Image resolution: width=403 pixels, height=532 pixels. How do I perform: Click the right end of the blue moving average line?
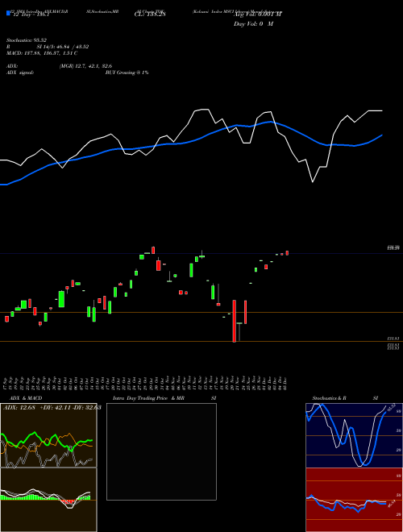pos(382,135)
